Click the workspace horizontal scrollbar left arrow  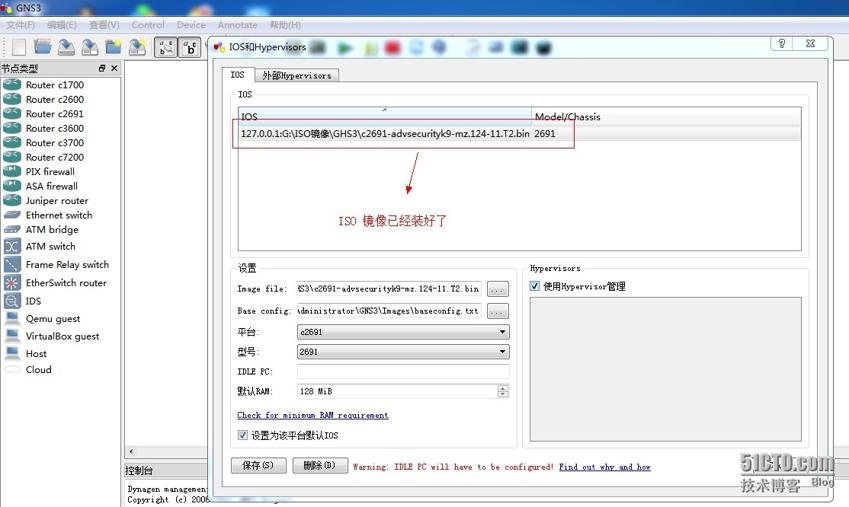click(131, 451)
